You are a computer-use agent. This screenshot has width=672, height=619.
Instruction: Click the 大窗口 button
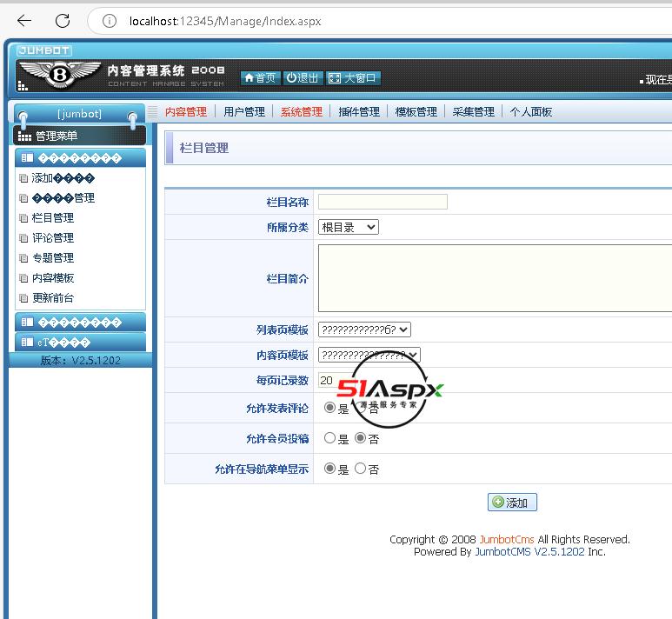pos(353,78)
